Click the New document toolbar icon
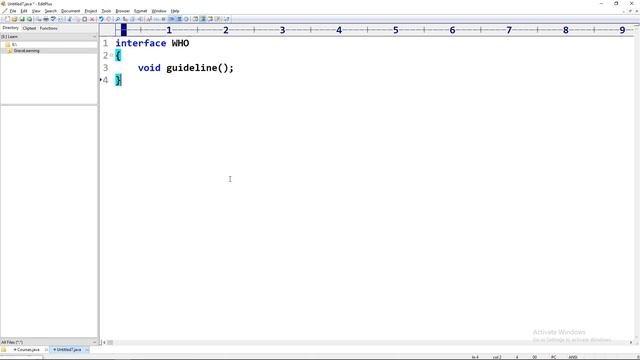The height and width of the screenshot is (360, 640). click(7, 19)
